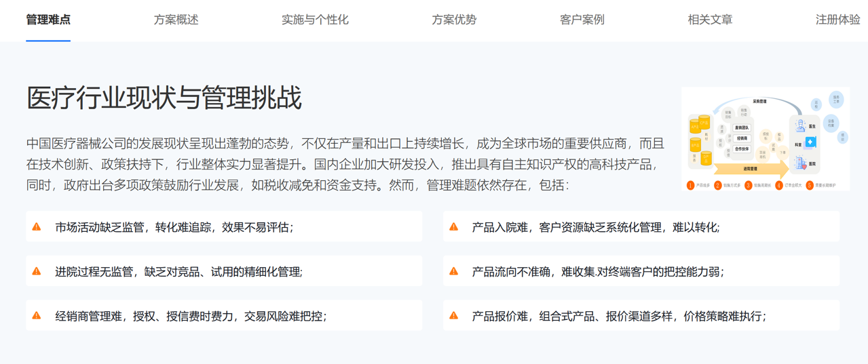The height and width of the screenshot is (364, 868).
Task: Click the 合作伙伴 box in diagram
Action: click(x=742, y=148)
